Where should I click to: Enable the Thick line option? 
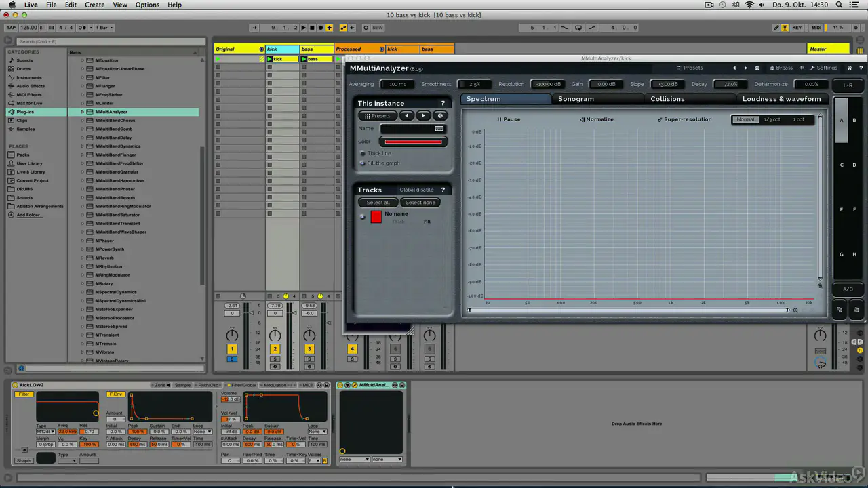363,153
